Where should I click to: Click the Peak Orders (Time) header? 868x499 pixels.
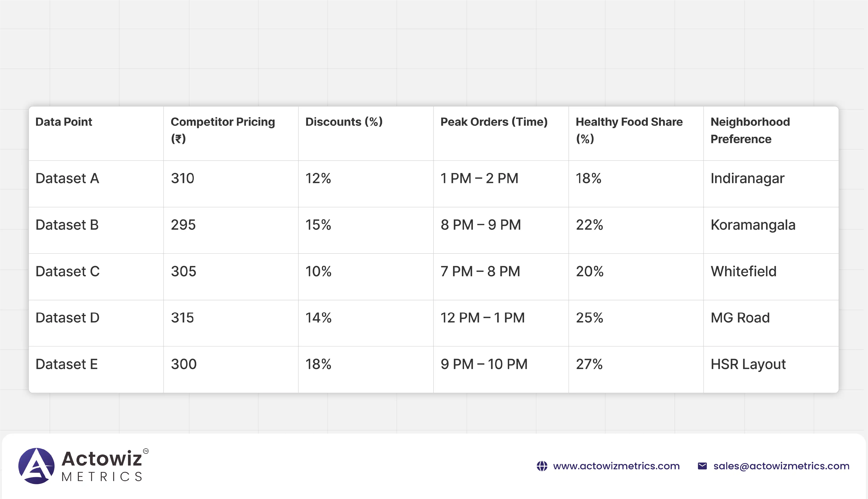[494, 122]
